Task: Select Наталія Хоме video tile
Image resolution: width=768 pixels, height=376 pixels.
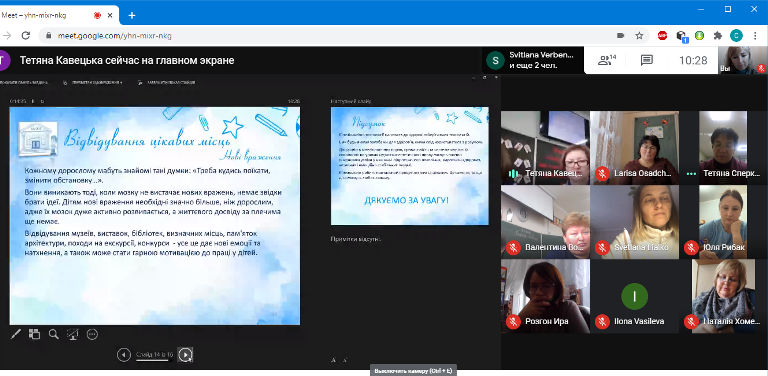Action: pyautogui.click(x=723, y=296)
